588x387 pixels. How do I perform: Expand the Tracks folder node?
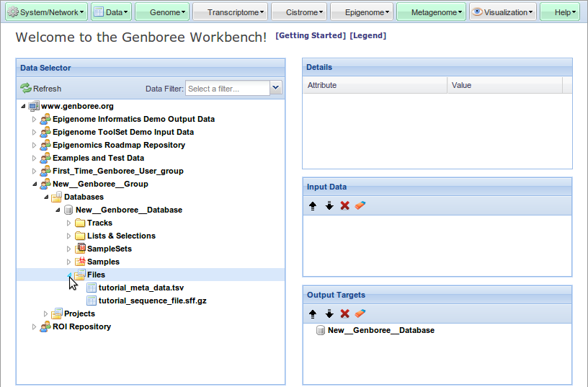[69, 223]
